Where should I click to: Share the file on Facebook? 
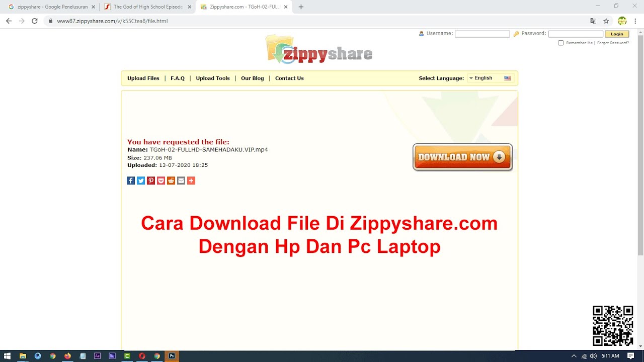(x=131, y=180)
